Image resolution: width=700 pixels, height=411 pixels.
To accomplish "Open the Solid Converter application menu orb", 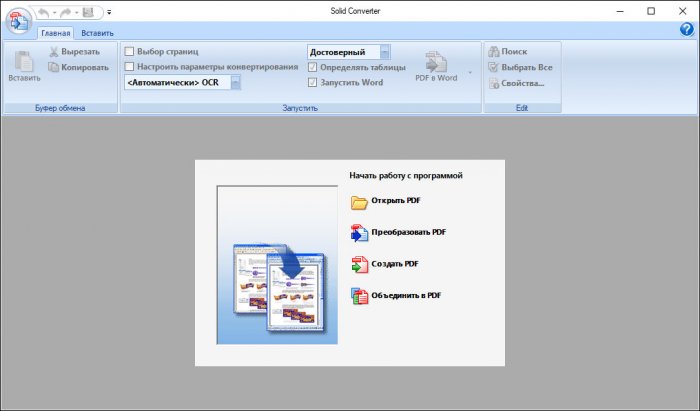I will (19, 21).
